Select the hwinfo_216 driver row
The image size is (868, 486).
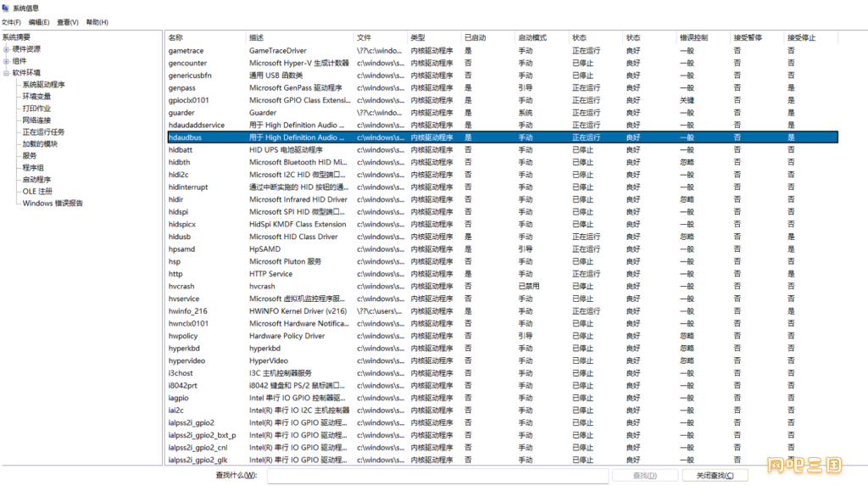point(503,311)
